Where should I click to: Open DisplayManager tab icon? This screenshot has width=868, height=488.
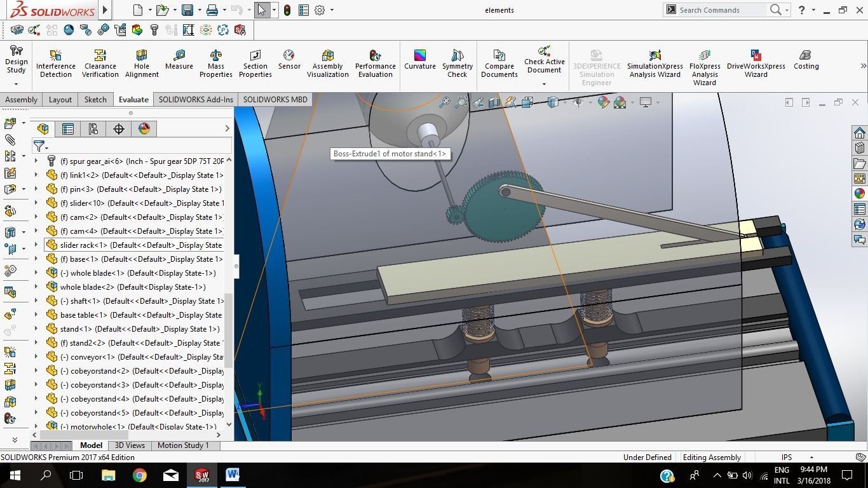[x=144, y=129]
